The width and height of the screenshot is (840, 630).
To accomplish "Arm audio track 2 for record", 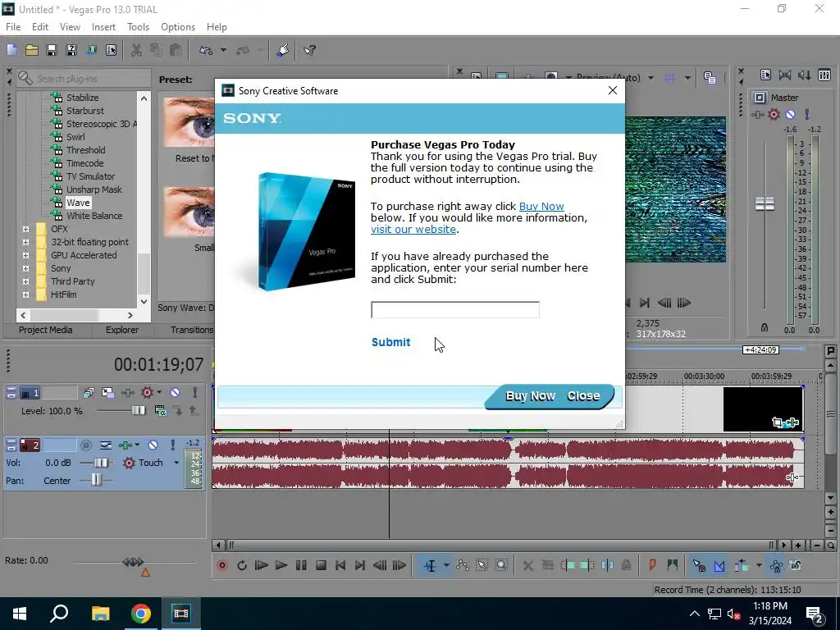I will coord(85,445).
